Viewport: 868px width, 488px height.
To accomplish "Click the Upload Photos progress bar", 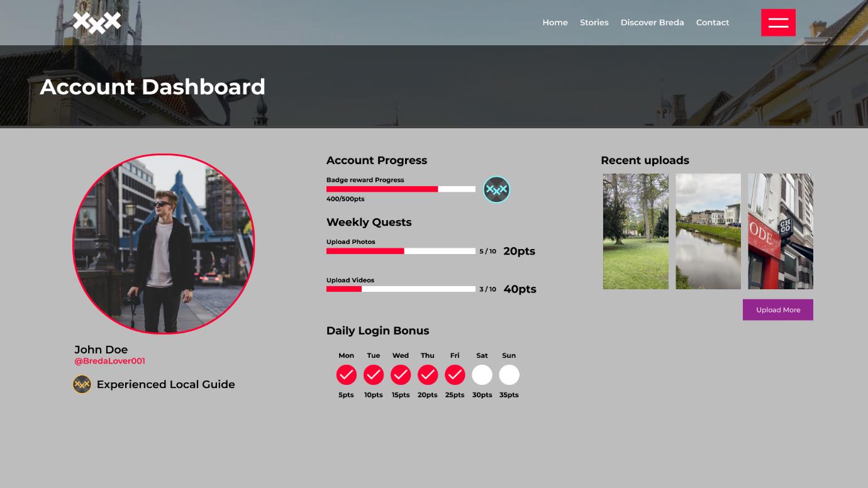I will (401, 251).
